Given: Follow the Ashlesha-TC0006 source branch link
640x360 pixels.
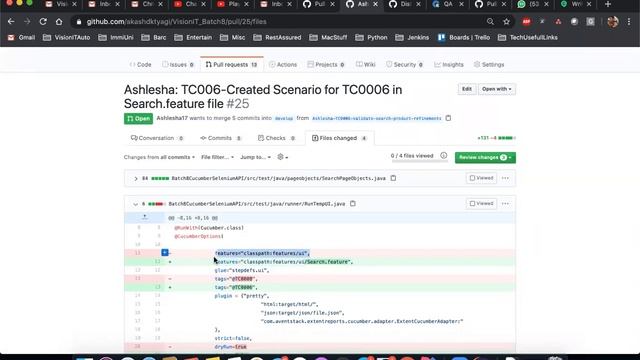Looking at the screenshot, I should pyautogui.click(x=376, y=118).
